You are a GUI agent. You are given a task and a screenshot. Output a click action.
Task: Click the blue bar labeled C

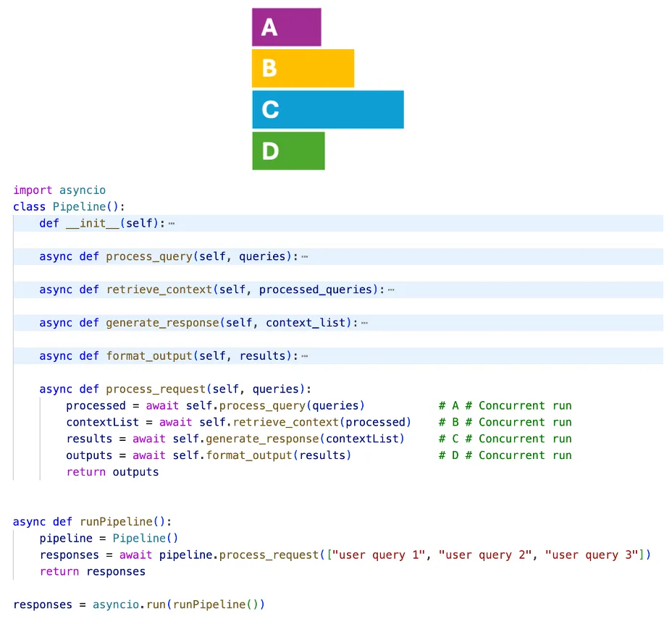pyautogui.click(x=328, y=109)
